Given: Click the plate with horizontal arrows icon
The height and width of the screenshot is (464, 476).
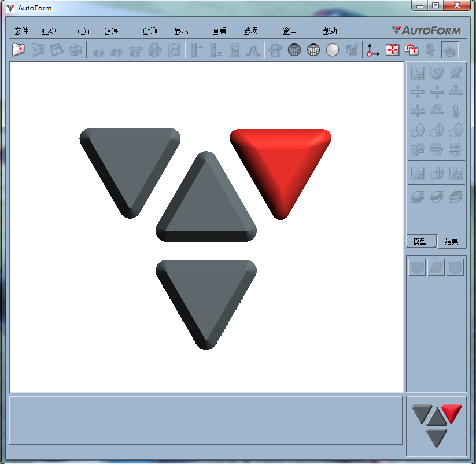Looking at the screenshot, I should tap(456, 149).
